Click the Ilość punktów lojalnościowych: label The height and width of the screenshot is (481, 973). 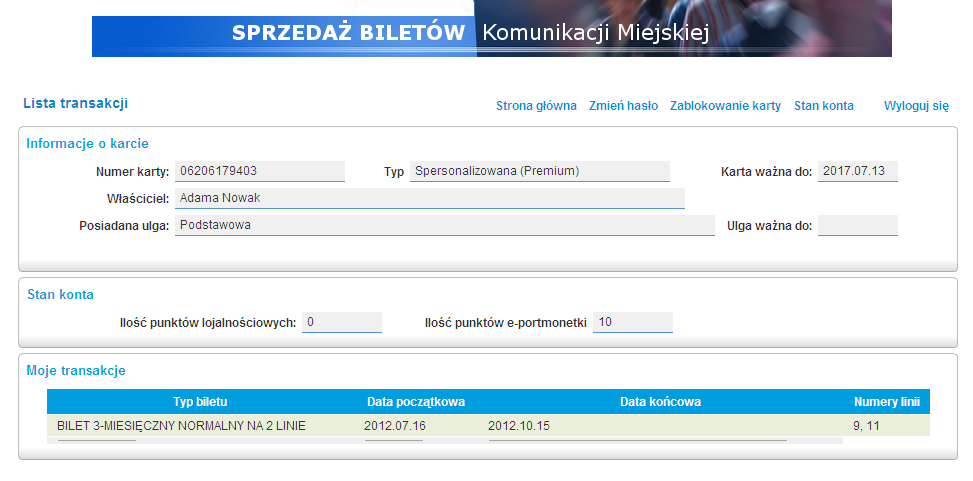208,323
